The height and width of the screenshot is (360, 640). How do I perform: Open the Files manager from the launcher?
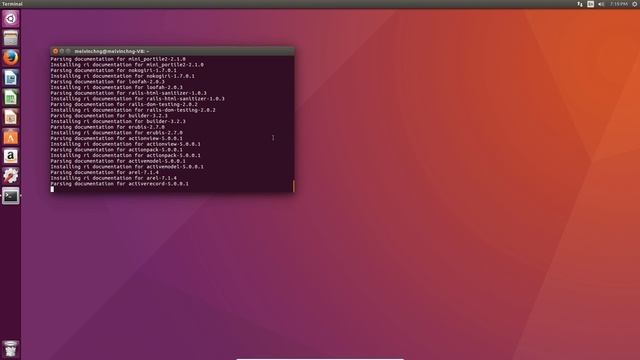[x=11, y=38]
